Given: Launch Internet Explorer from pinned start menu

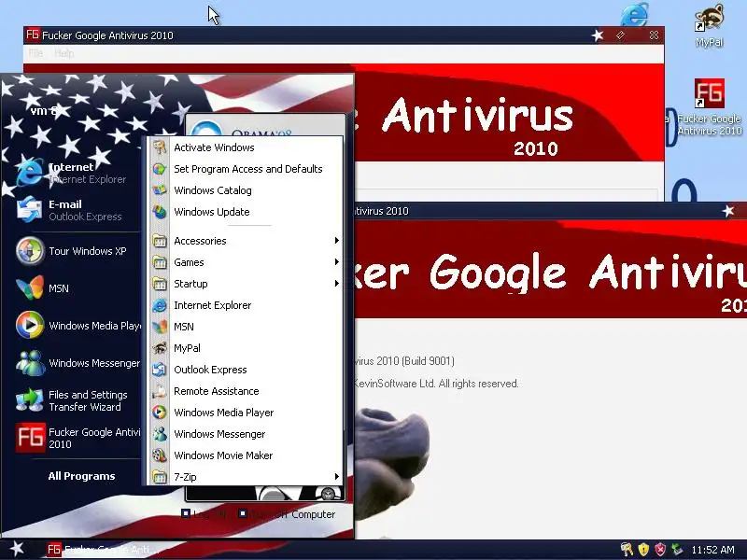Looking at the screenshot, I should point(77,173).
